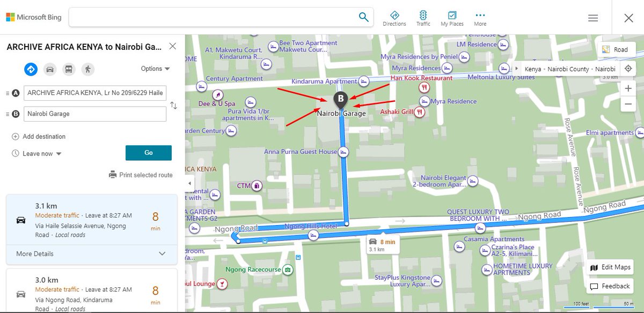Click the Myra Residence hotel icon
The width and height of the screenshot is (644, 313).
point(424,101)
